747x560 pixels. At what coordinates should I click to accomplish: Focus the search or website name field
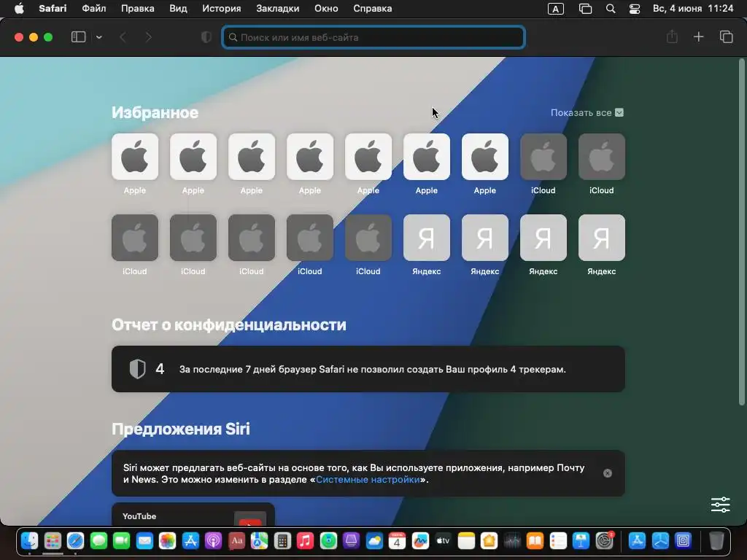pyautogui.click(x=373, y=37)
